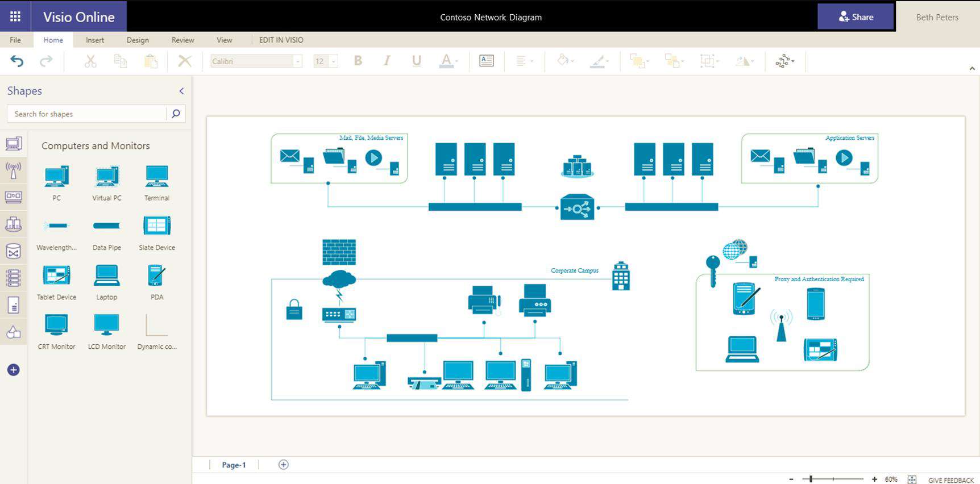The height and width of the screenshot is (484, 980).
Task: Collapse the Shapes pane
Action: [181, 91]
